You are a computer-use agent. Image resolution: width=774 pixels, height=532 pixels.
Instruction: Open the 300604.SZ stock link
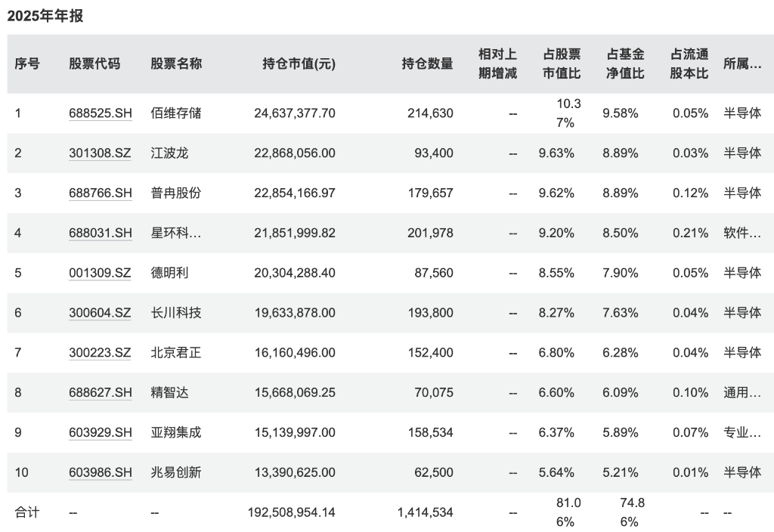[x=100, y=313]
